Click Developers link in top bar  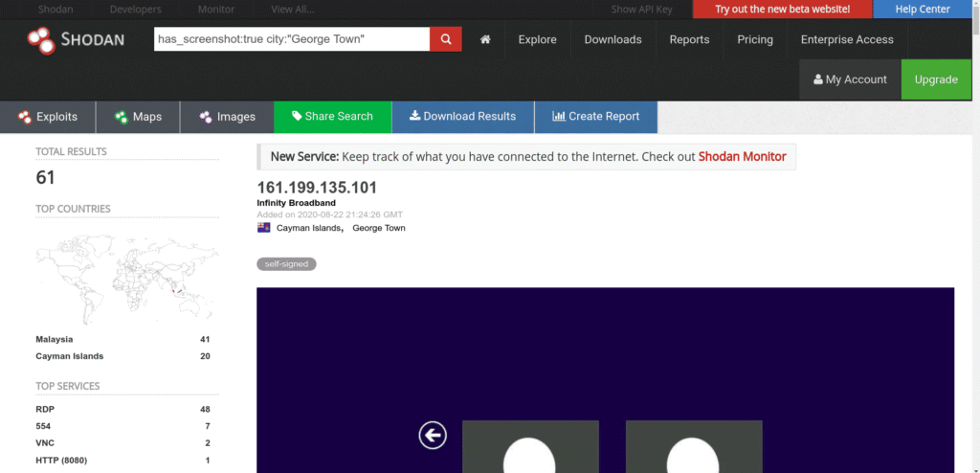click(136, 10)
